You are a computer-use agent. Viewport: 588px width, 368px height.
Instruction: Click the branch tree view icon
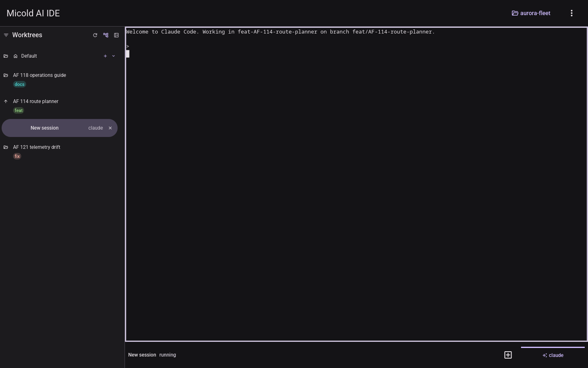point(106,35)
